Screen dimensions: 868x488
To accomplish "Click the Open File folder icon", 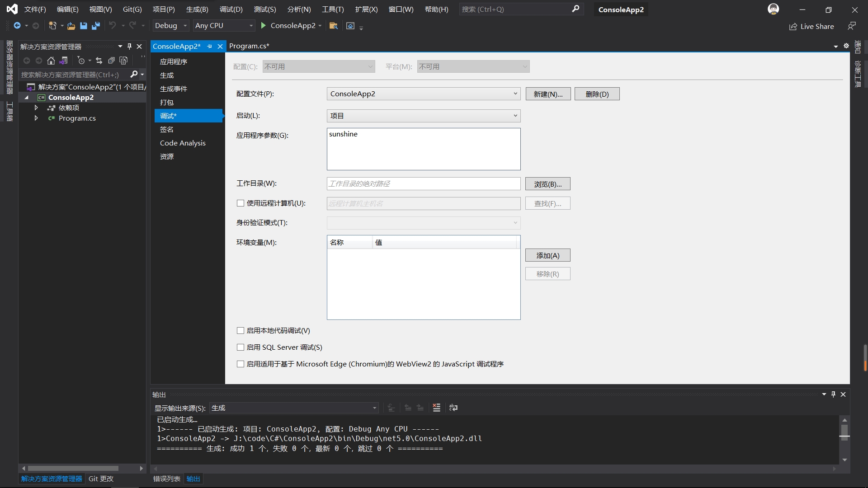I will pos(71,26).
